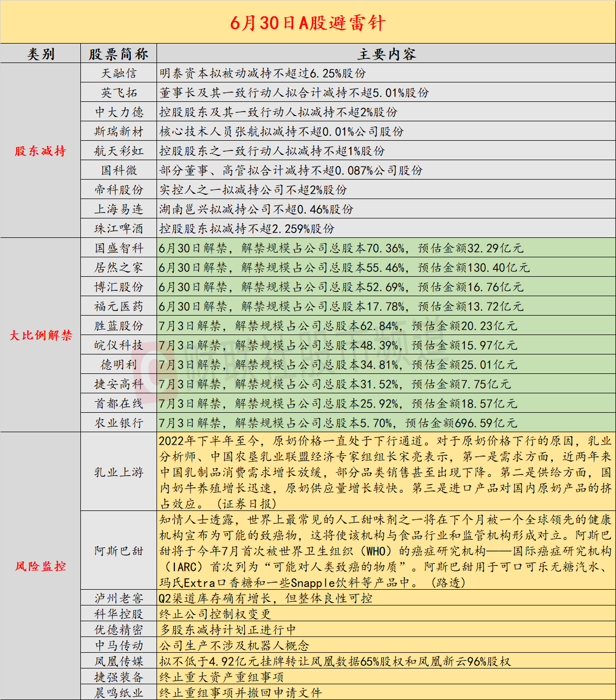Click the 农业银行 stock name

119,423
